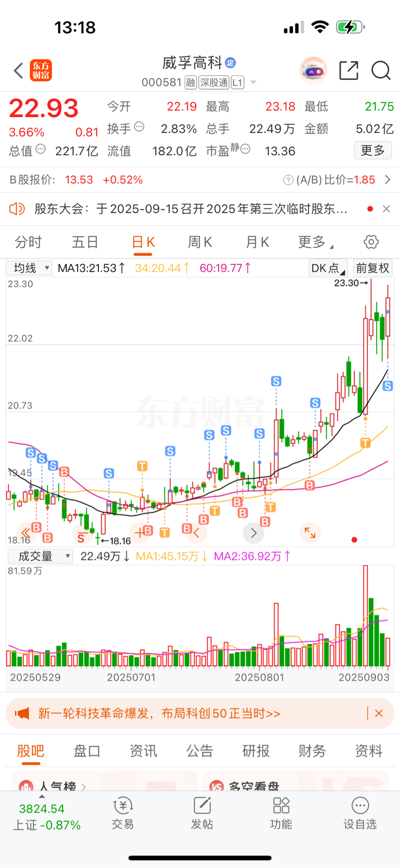
Task: Tap the announcement speaker icon
Action: pyautogui.click(x=17, y=209)
